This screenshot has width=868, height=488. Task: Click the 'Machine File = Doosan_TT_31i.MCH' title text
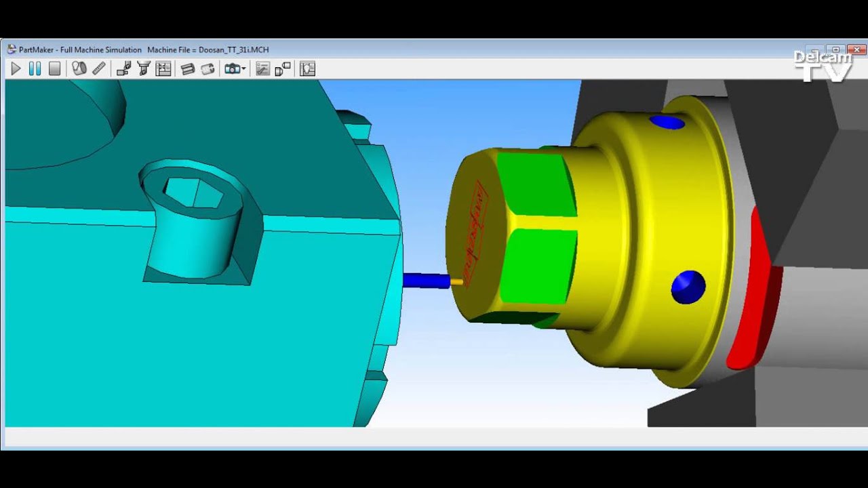[x=208, y=49]
